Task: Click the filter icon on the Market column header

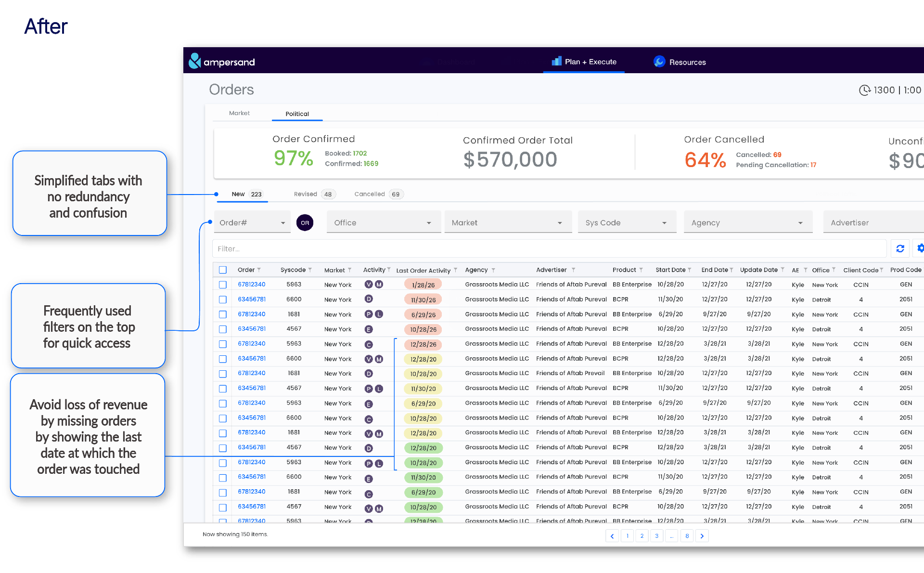Action: click(x=350, y=270)
